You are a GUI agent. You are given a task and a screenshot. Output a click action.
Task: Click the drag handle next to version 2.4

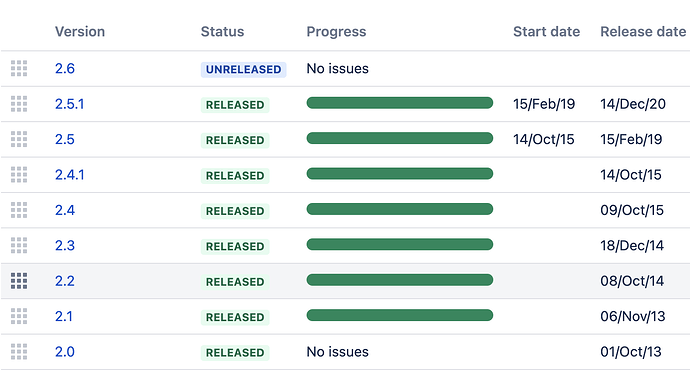[x=19, y=210]
